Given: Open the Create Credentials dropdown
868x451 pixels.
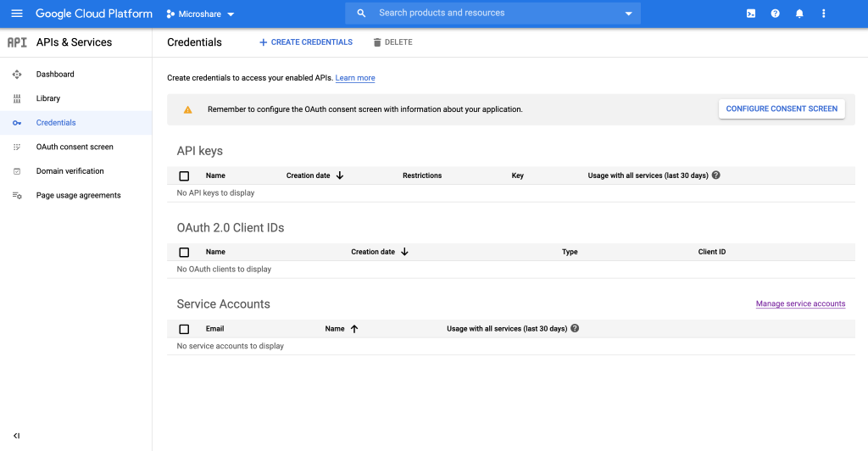Looking at the screenshot, I should (x=305, y=42).
